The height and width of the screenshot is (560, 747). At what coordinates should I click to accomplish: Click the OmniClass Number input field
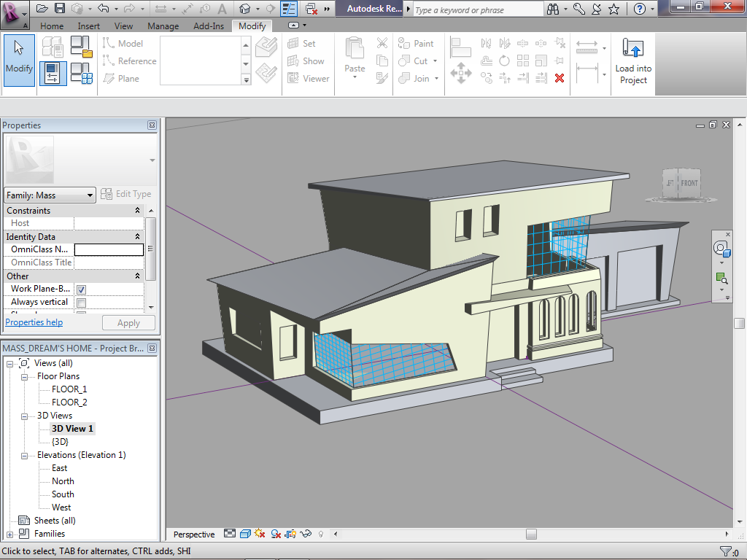tap(109, 249)
